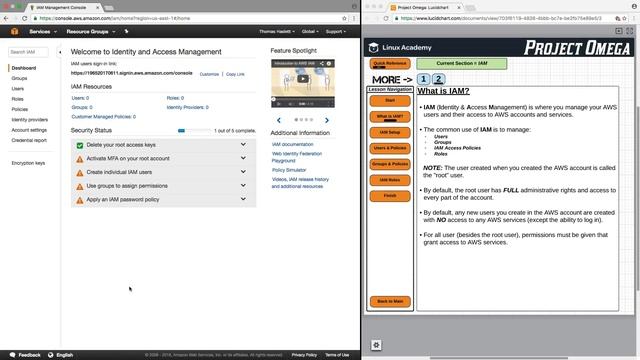This screenshot has width=640, height=360.
Task: Click the Quick Reference button
Action: click(390, 64)
